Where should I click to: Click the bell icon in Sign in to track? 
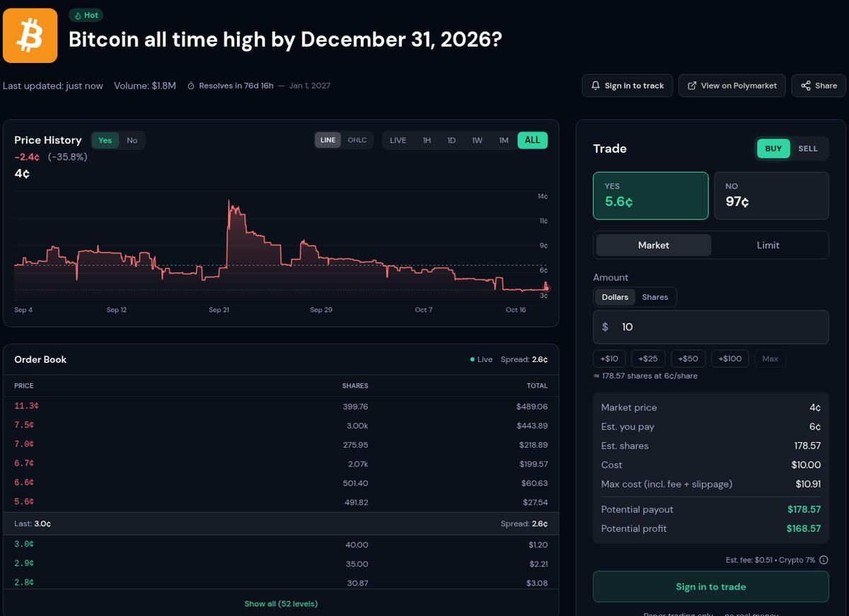point(596,86)
